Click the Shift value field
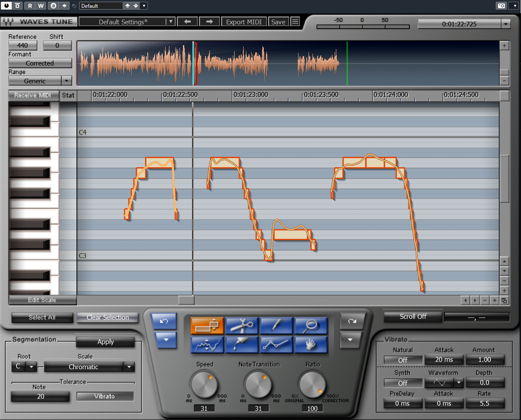 (57, 46)
